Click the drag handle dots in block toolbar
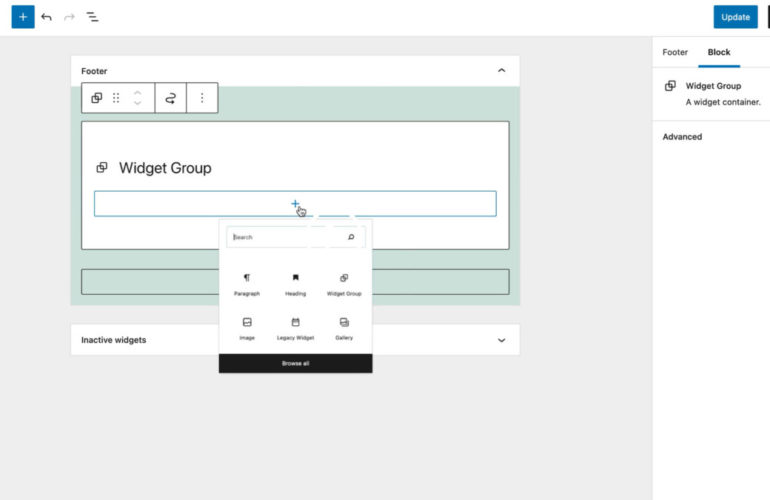The width and height of the screenshot is (770, 500). (116, 98)
